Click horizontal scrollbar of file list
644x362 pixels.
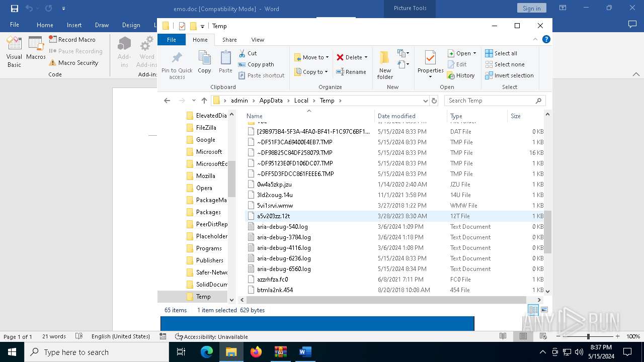386,300
